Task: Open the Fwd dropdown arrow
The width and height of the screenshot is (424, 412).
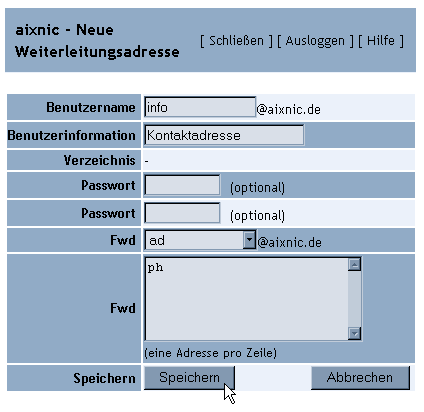Action: click(249, 240)
